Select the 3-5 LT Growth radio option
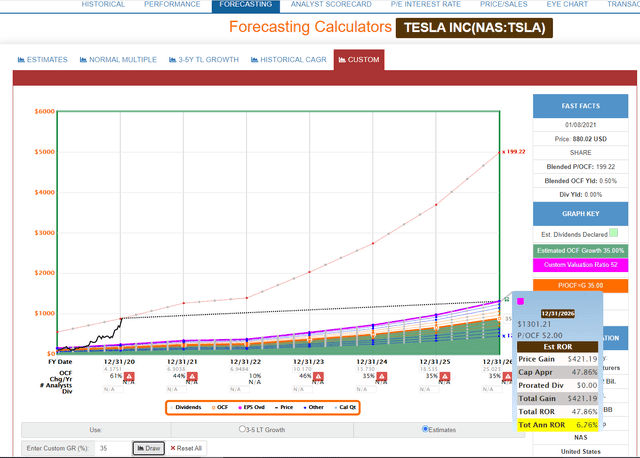640x458 pixels. [x=242, y=429]
